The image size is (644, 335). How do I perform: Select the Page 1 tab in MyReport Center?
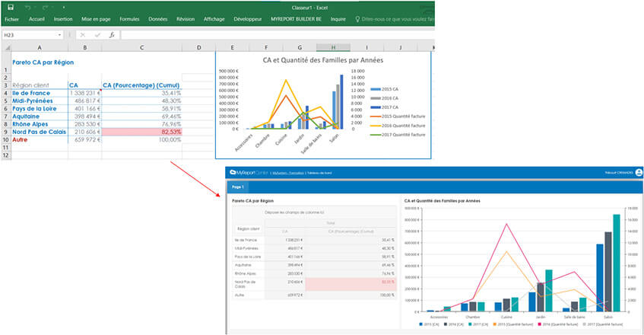[238, 187]
